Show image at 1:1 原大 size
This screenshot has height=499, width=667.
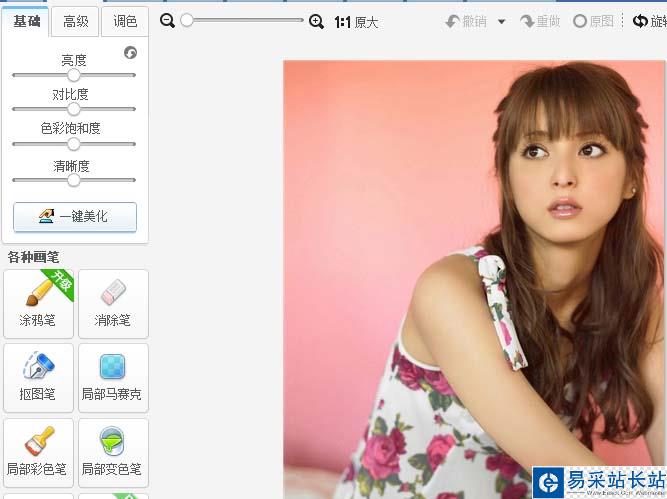(x=356, y=22)
